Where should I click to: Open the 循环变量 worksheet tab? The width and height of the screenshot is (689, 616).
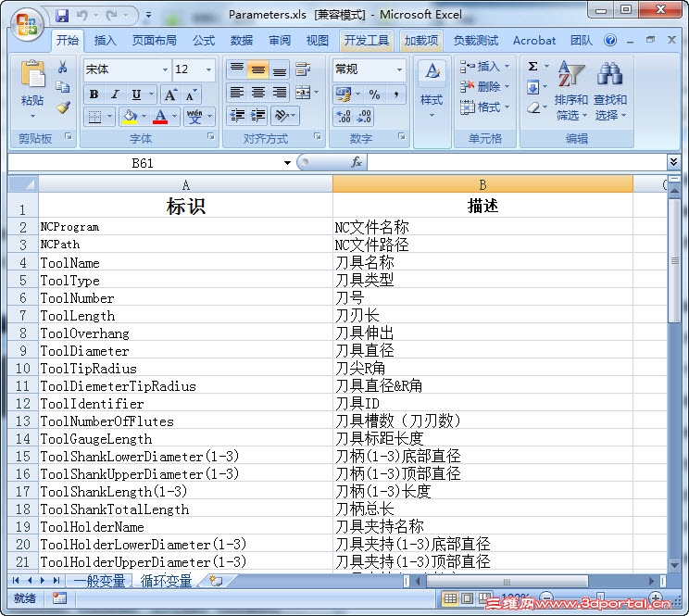click(166, 581)
